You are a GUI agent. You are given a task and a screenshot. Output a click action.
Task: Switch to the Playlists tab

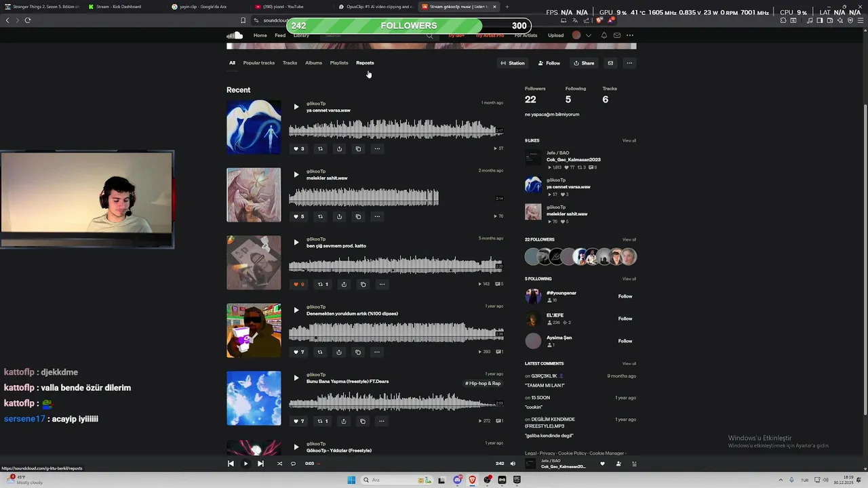pos(339,63)
